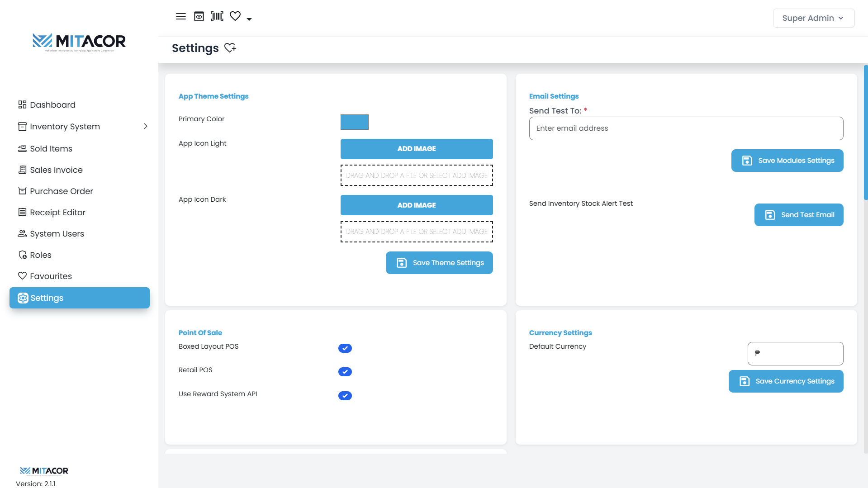The image size is (868, 488).
Task: Open Purchase Order menu item
Action: [61, 191]
